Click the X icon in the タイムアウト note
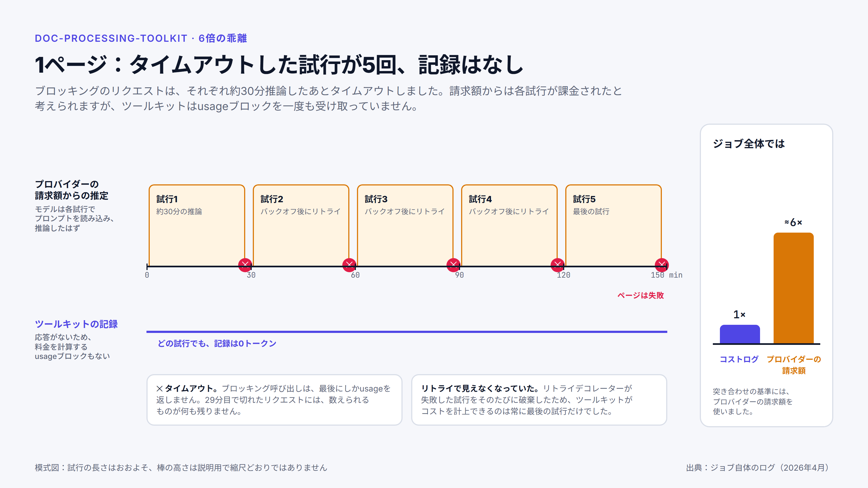 tap(159, 389)
